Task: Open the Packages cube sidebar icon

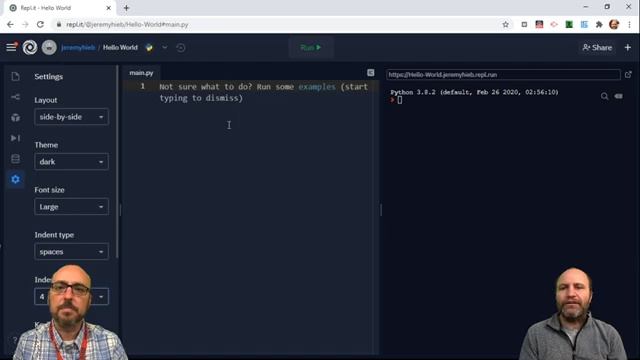Action: (16, 118)
